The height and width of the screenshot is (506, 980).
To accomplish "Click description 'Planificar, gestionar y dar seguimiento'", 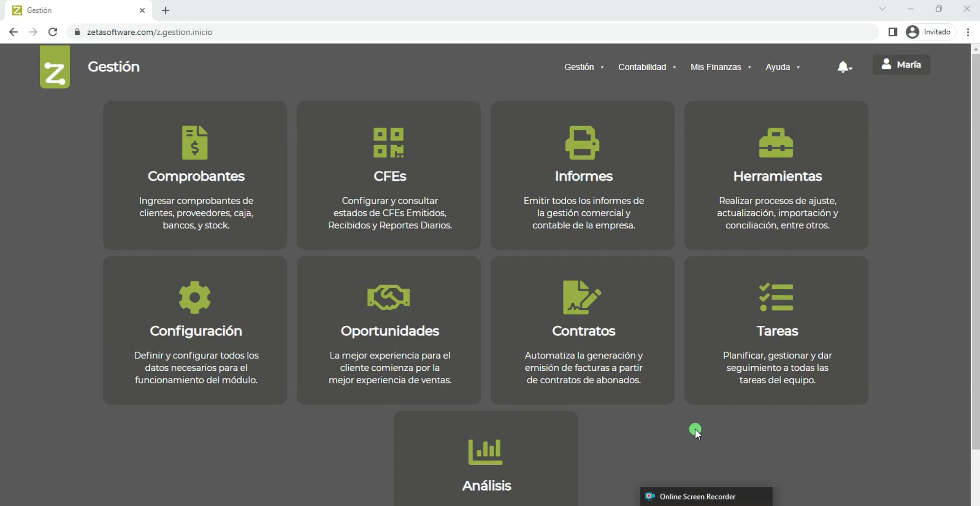I will click(x=777, y=367).
